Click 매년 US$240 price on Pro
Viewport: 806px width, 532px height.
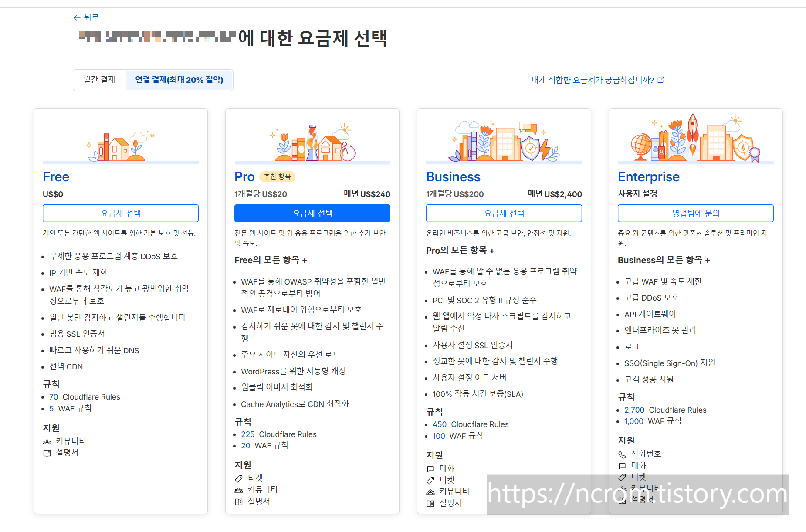click(x=367, y=194)
